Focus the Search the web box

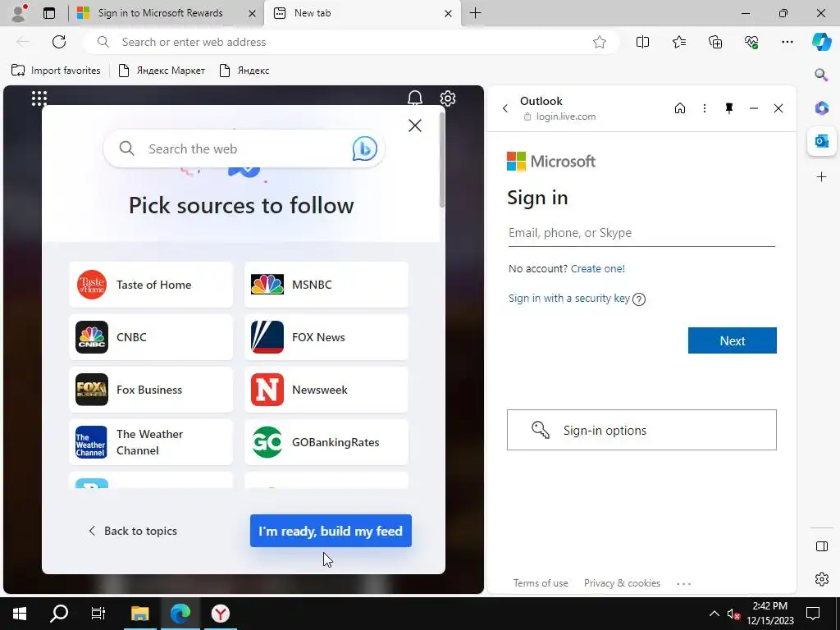pyautogui.click(x=244, y=149)
